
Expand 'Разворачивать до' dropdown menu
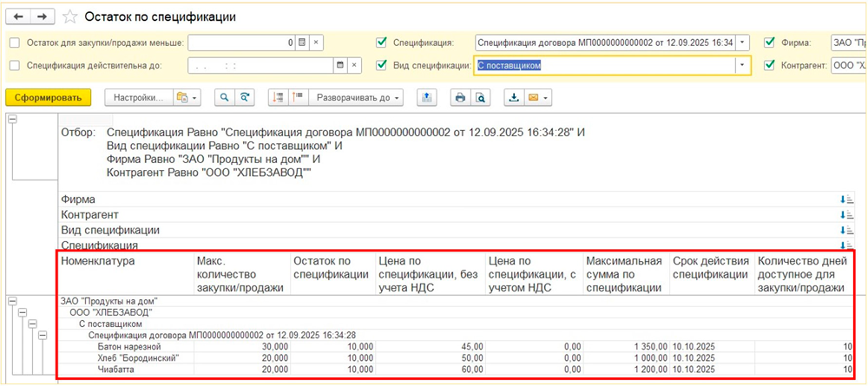pyautogui.click(x=358, y=98)
